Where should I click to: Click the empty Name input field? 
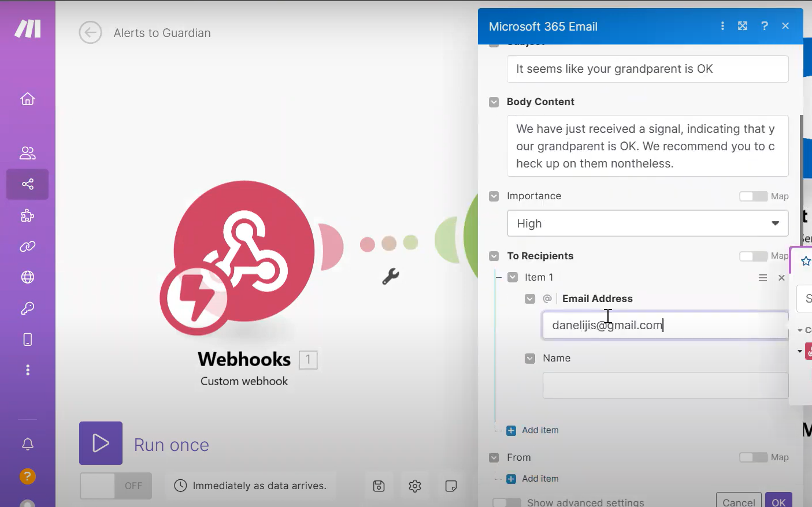[665, 385]
